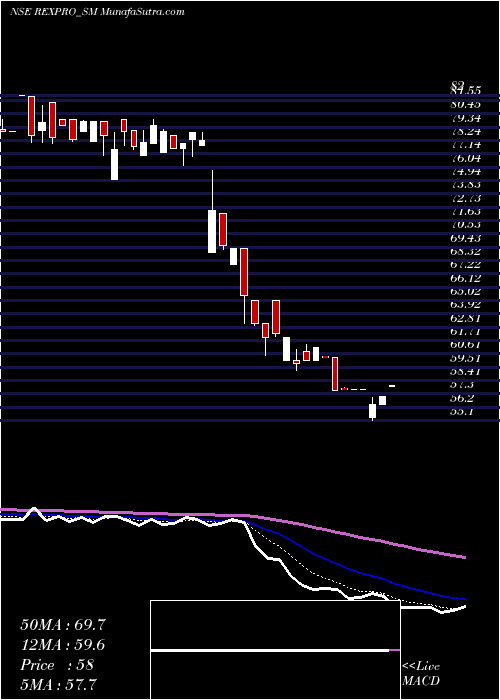
Task: Select the 79.34 price axis label
Action: pyautogui.click(x=466, y=118)
